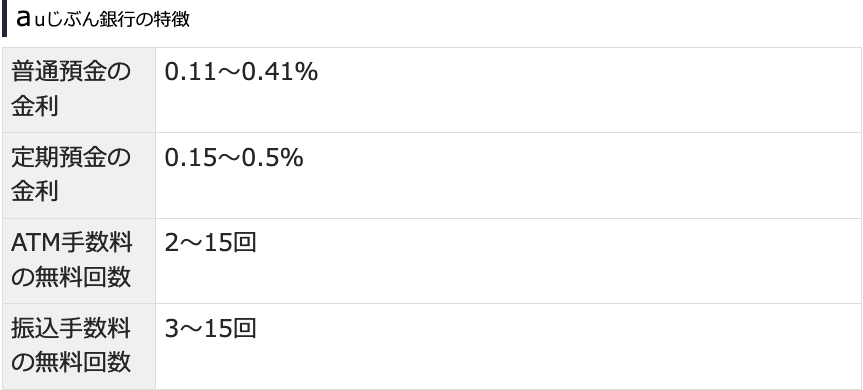863x390 pixels.
Task: Click the text ATM手数料
Action: click(72, 243)
